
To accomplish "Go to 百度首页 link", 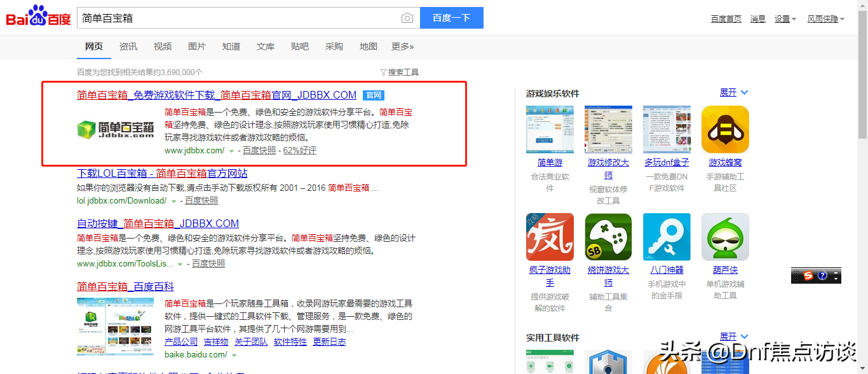I will coord(726,19).
